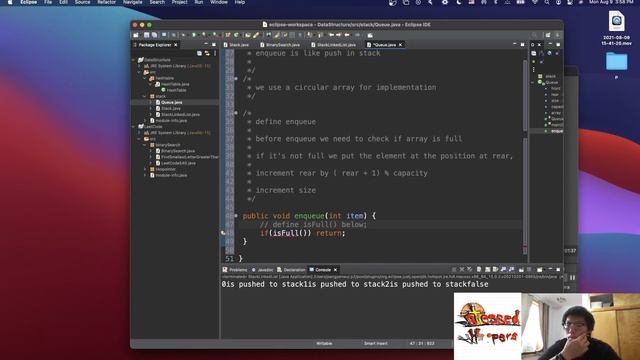Collapse the binarySearch package

tap(145, 145)
